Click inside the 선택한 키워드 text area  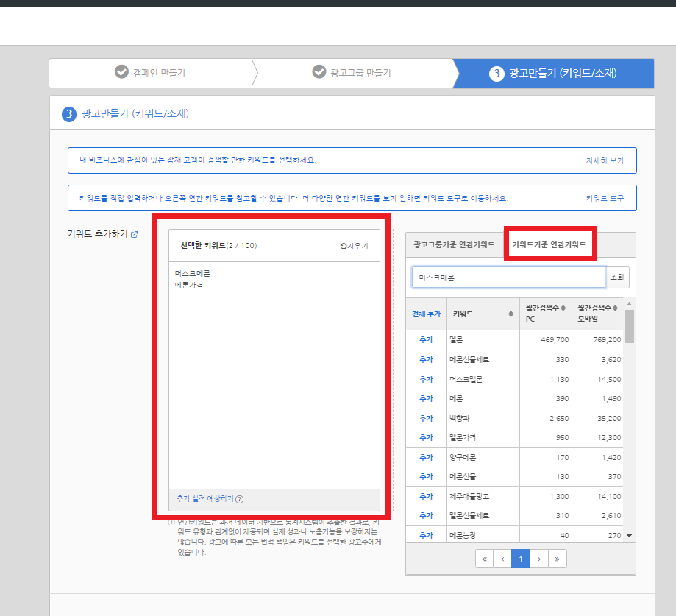click(x=274, y=375)
